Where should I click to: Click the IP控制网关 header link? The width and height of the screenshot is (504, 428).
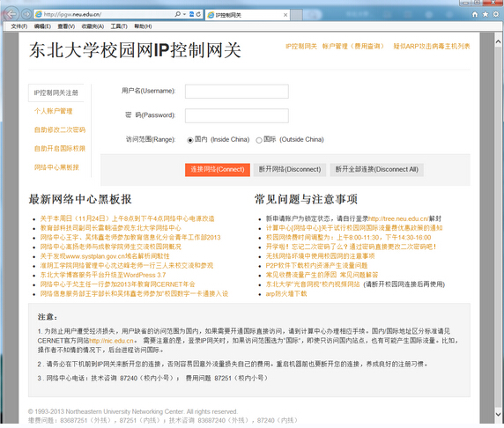[x=301, y=47]
